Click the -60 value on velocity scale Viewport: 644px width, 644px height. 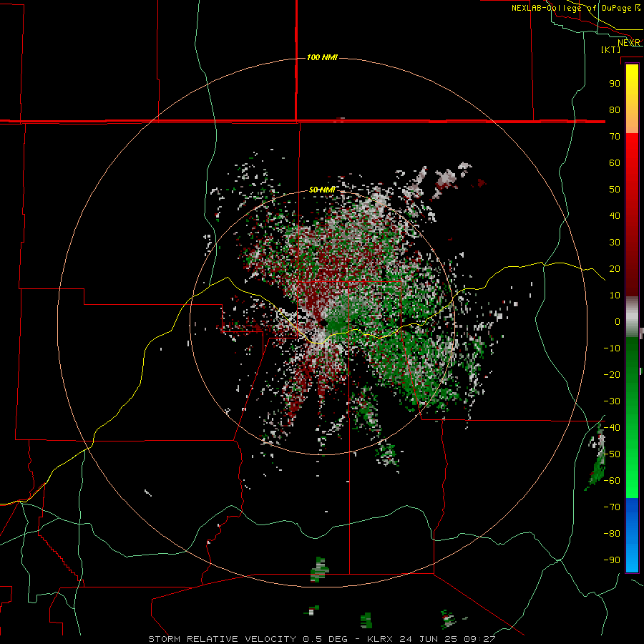[612, 481]
